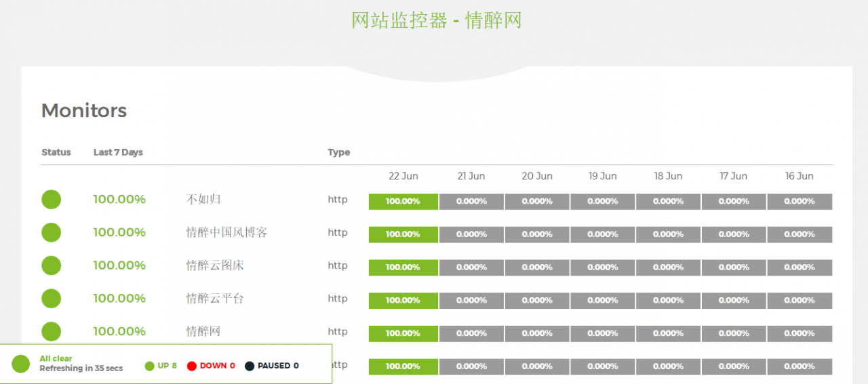Click 情醉中国风博客's 100.00% seven-day uptime

pos(119,232)
